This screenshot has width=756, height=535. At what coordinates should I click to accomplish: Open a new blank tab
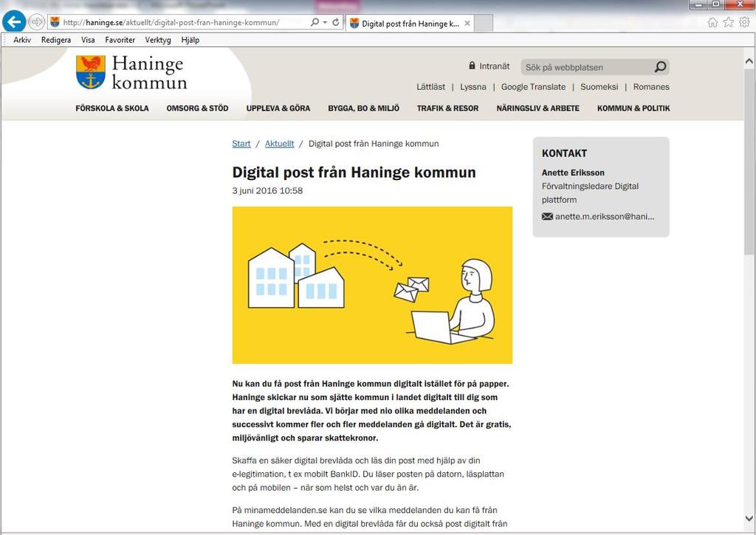pos(484,23)
